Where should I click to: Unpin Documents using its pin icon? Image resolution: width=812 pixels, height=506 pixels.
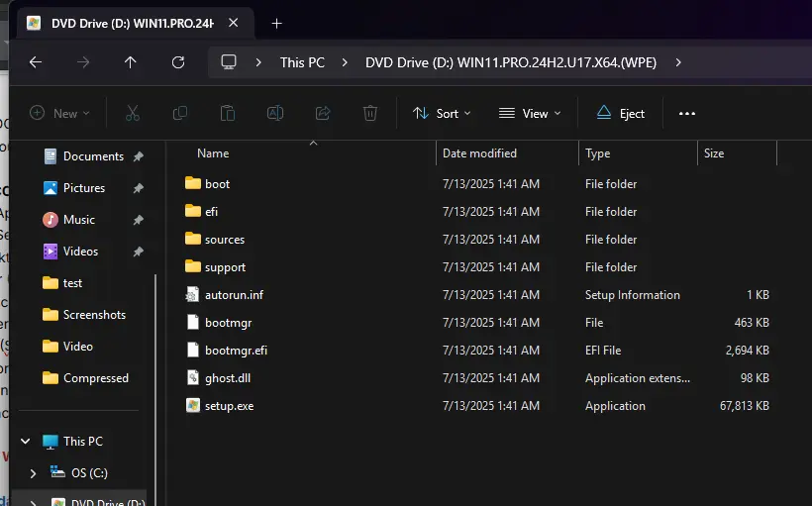(139, 156)
